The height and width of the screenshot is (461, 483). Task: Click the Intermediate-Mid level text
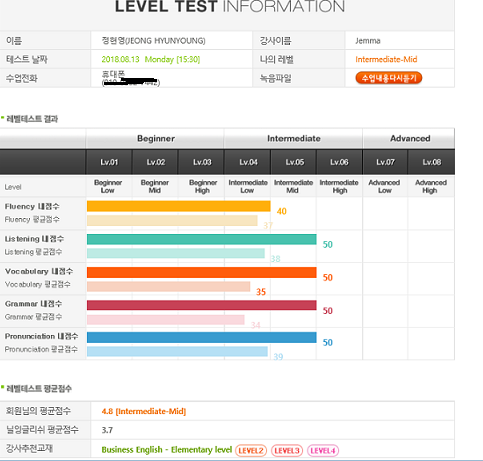click(386, 59)
